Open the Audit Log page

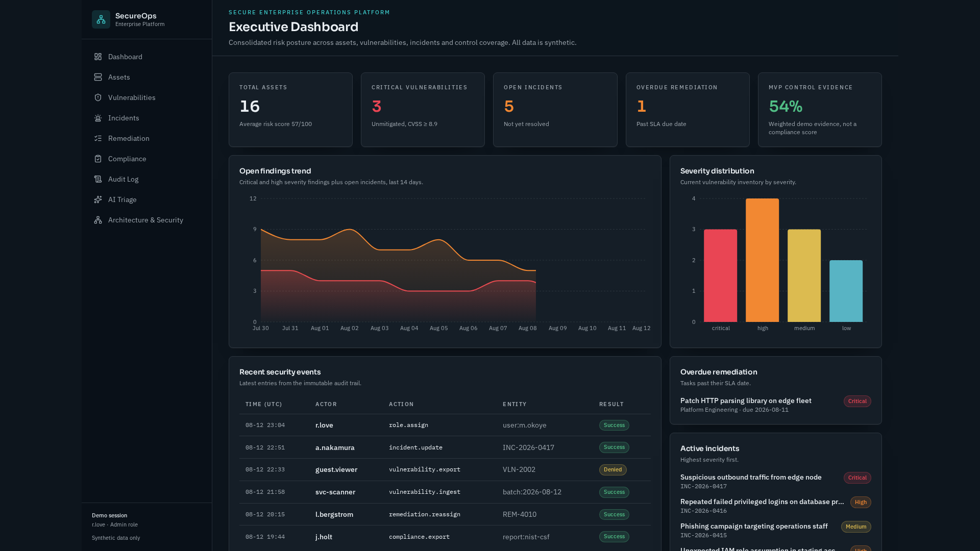146,179
